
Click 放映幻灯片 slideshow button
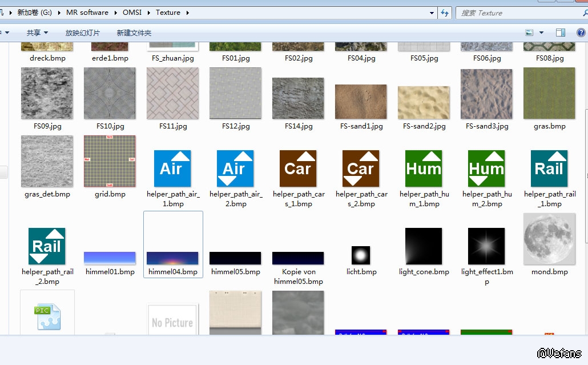tap(82, 33)
